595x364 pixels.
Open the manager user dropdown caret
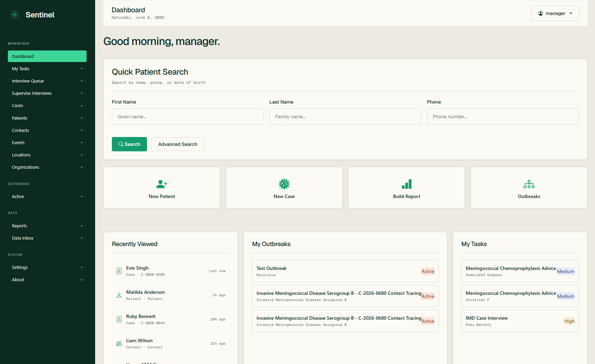[x=571, y=13]
